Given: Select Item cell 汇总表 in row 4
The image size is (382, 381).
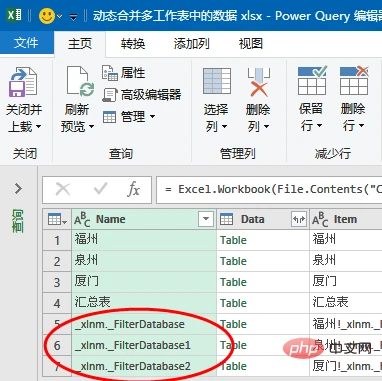Looking at the screenshot, I should 346,303.
